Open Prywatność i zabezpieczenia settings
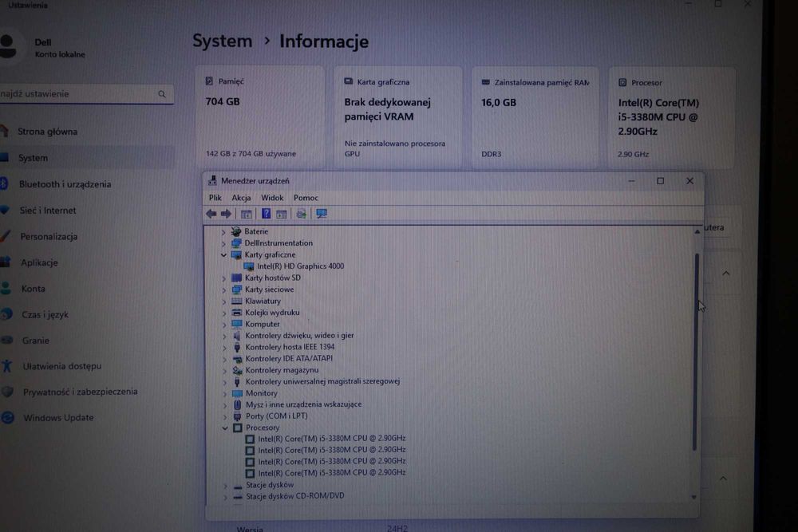Image resolution: width=798 pixels, height=532 pixels. [x=80, y=392]
